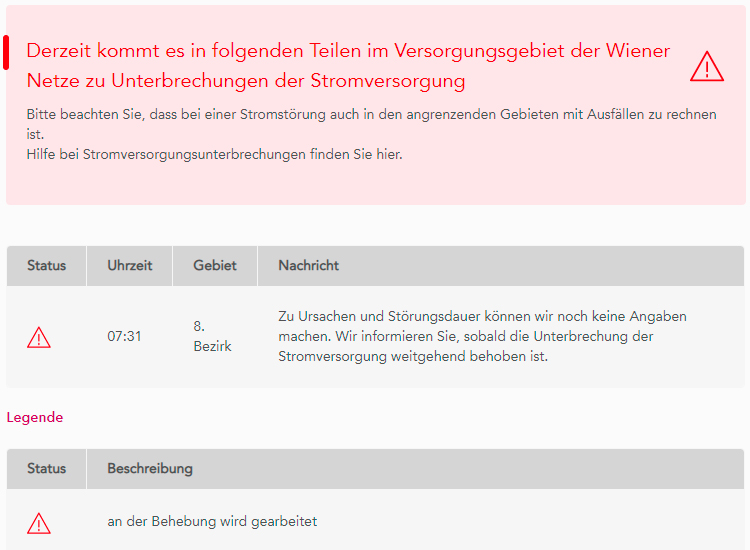Select the Status header in the legend table

pos(46,468)
